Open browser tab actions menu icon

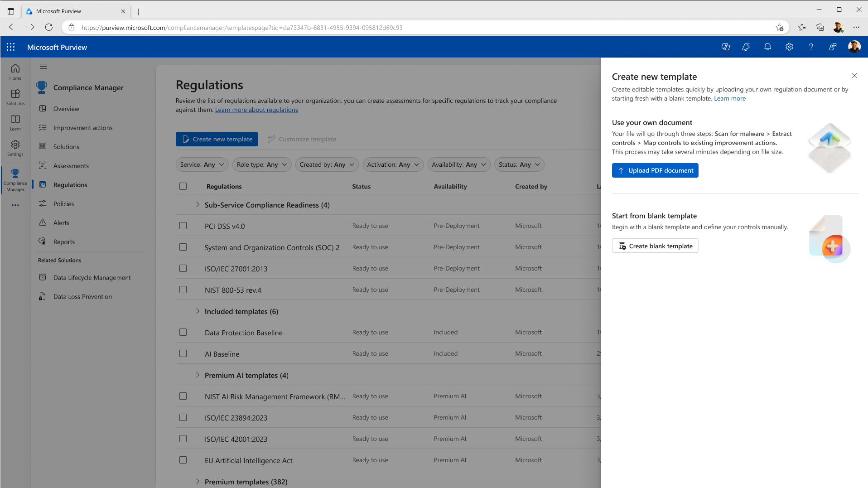pyautogui.click(x=11, y=11)
